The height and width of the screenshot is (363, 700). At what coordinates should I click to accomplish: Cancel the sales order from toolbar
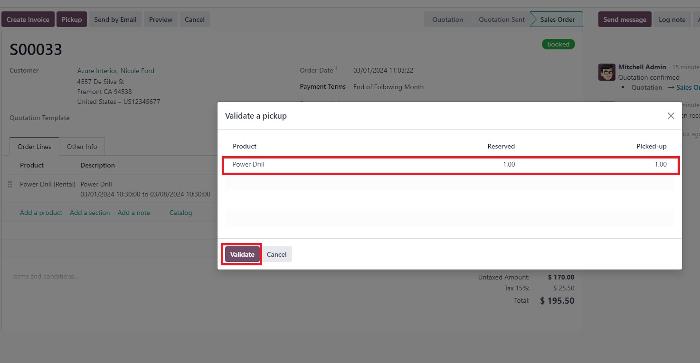[194, 20]
